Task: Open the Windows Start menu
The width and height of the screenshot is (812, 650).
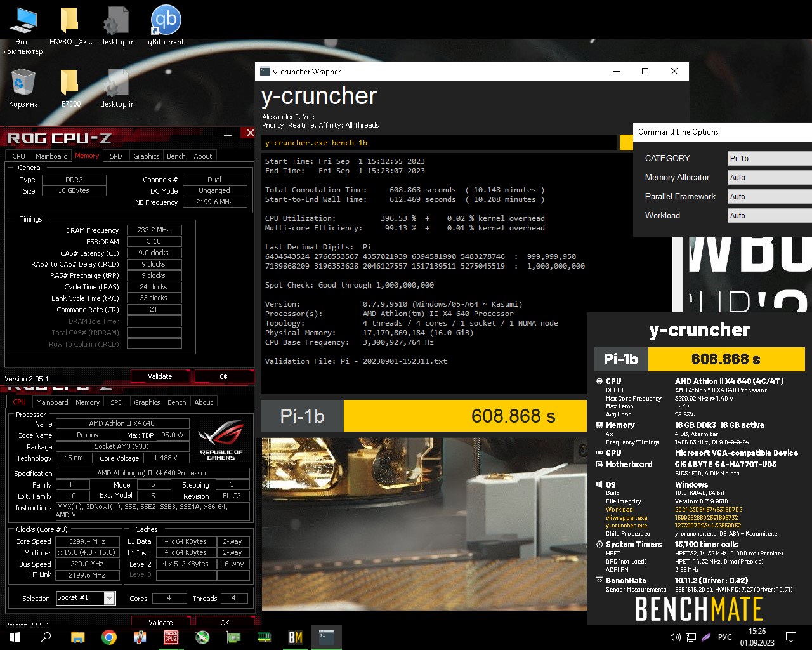Action: [15, 637]
